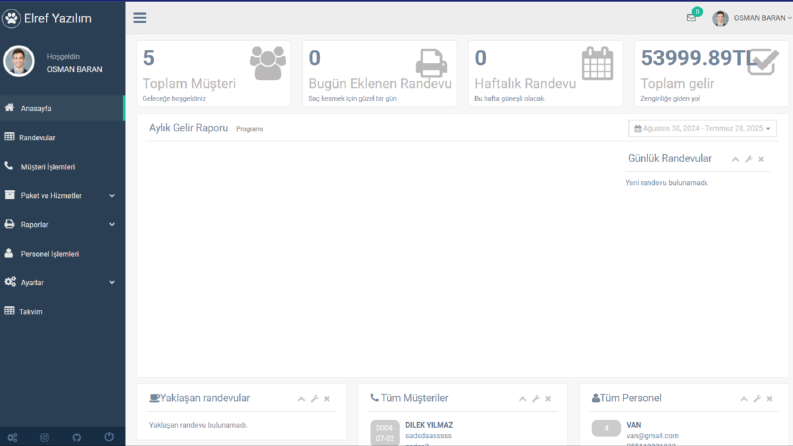Click the Toplam gelir label
The height and width of the screenshot is (446, 793).
pos(677,83)
